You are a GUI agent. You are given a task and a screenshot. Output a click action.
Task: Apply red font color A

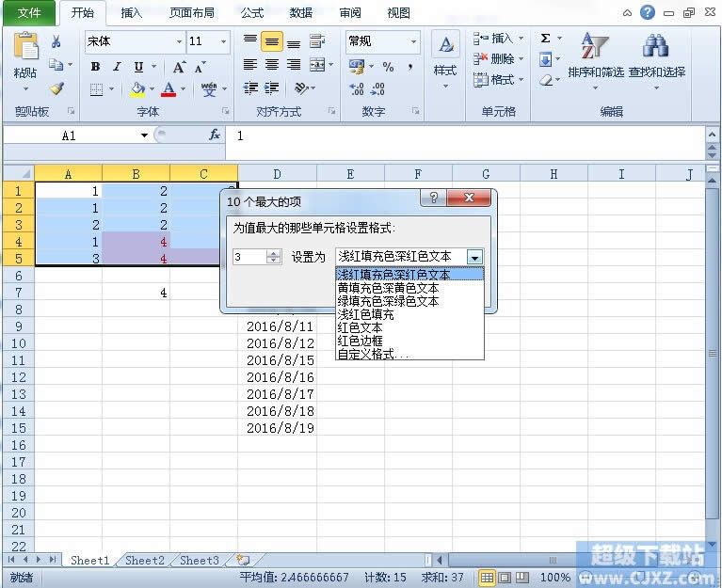(x=168, y=89)
